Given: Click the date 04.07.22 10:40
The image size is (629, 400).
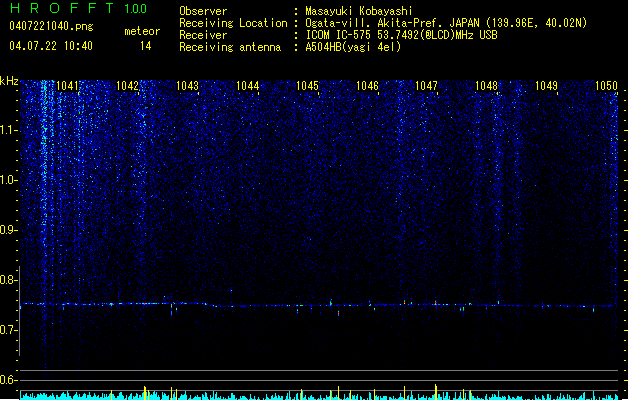Looking at the screenshot, I should pyautogui.click(x=51, y=46).
